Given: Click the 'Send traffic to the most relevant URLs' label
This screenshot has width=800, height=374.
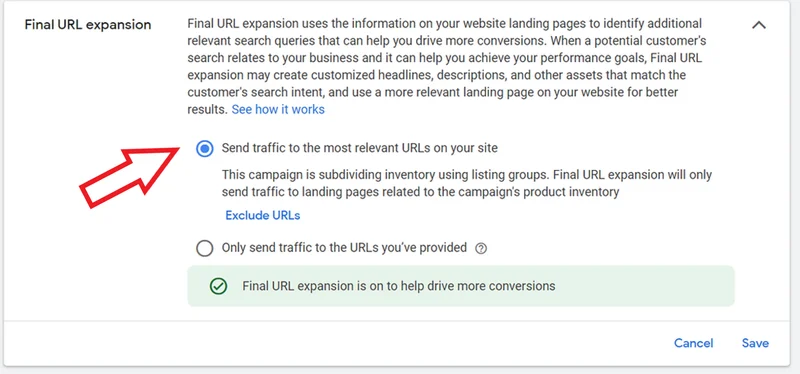Looking at the screenshot, I should (360, 148).
